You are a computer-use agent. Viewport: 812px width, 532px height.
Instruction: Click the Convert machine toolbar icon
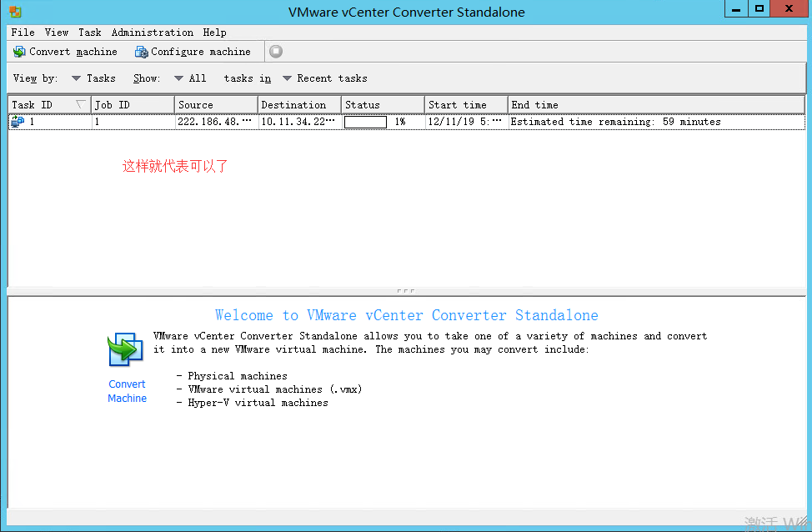pyautogui.click(x=19, y=52)
